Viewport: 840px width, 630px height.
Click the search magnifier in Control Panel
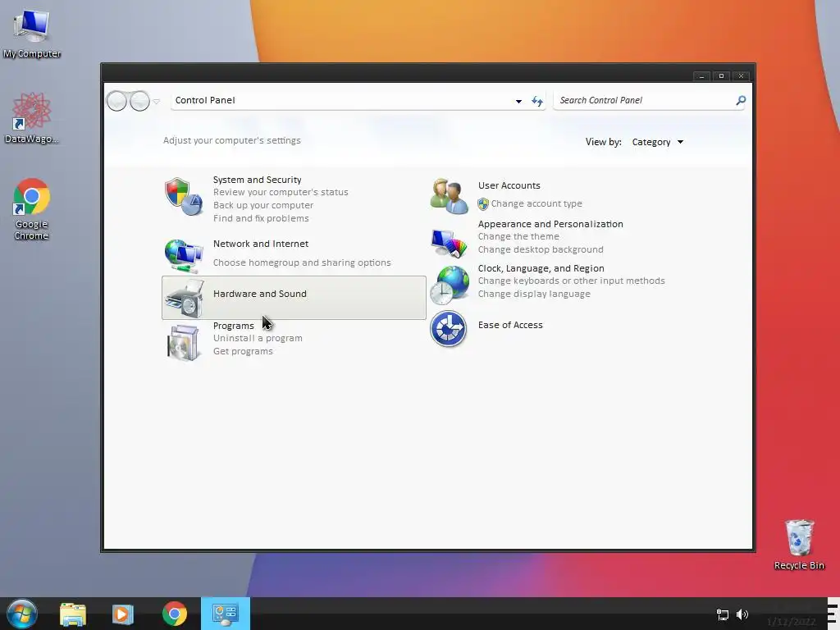(x=741, y=100)
